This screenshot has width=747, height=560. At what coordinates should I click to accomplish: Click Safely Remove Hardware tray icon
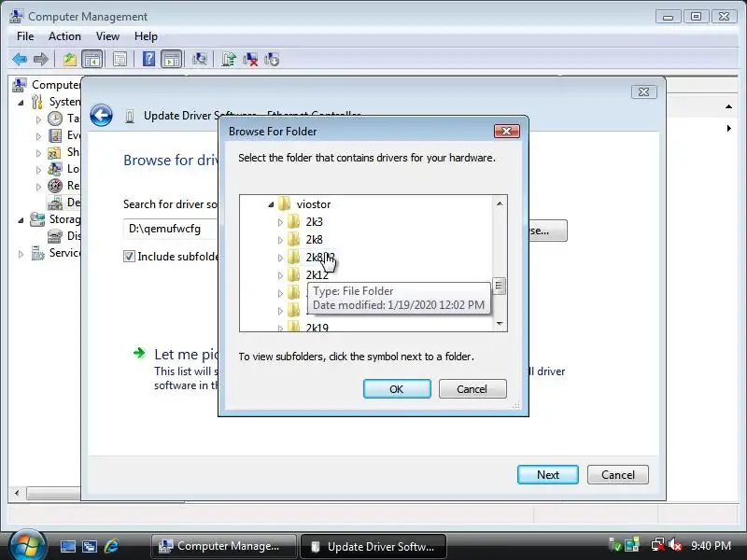click(x=615, y=545)
